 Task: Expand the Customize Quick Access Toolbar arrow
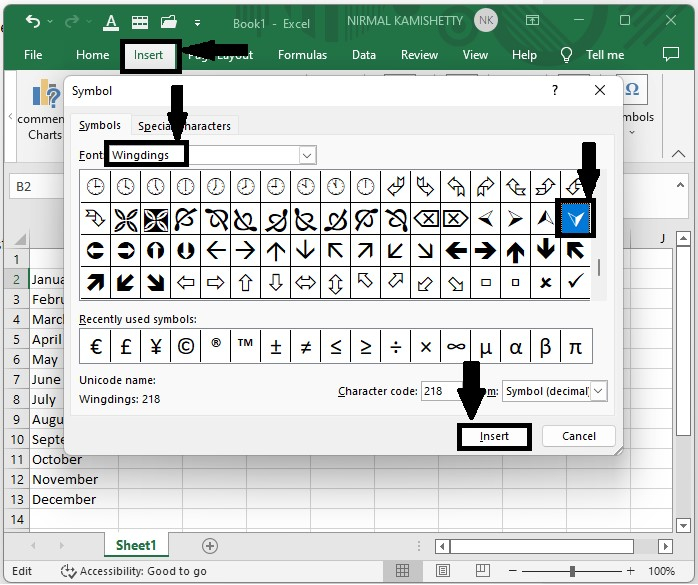pos(197,23)
